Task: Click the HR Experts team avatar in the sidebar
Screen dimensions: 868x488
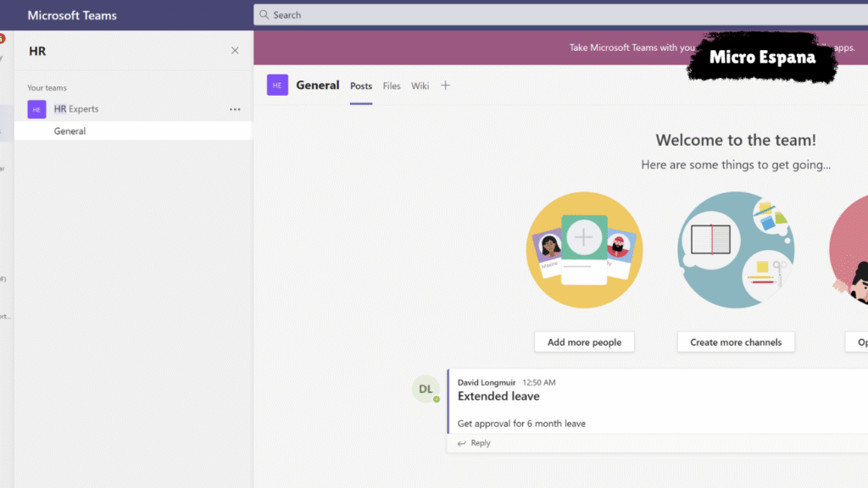Action: click(36, 109)
